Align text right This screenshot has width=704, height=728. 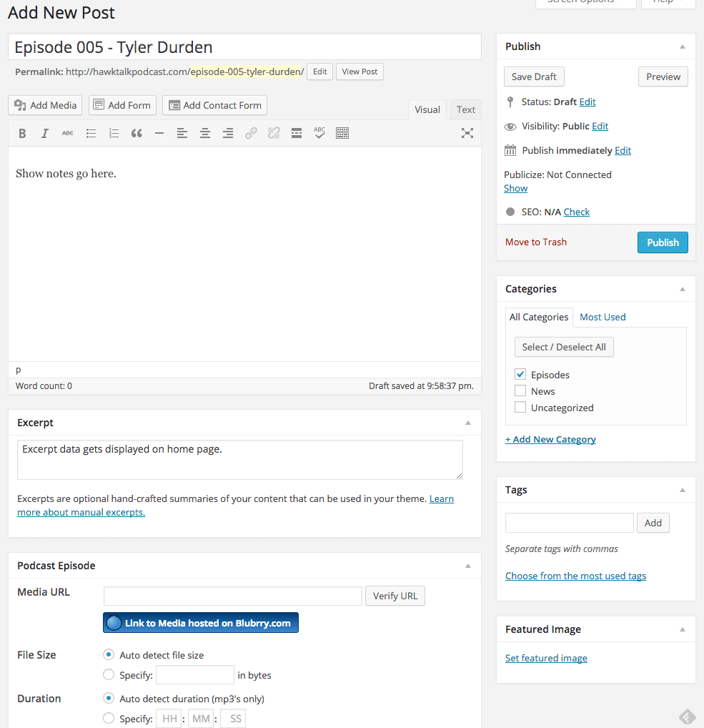(x=227, y=134)
